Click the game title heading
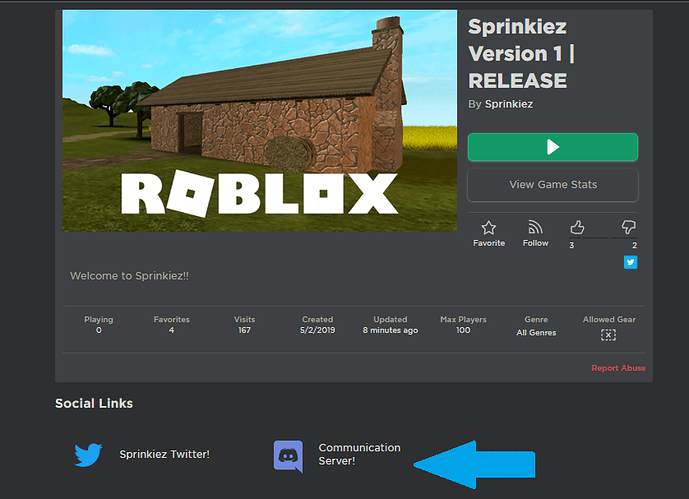Screen dimensions: 689x499 point(522,54)
